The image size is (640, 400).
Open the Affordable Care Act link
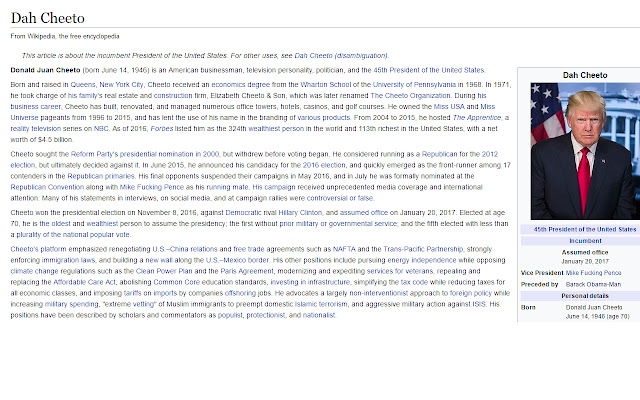pyautogui.click(x=84, y=282)
